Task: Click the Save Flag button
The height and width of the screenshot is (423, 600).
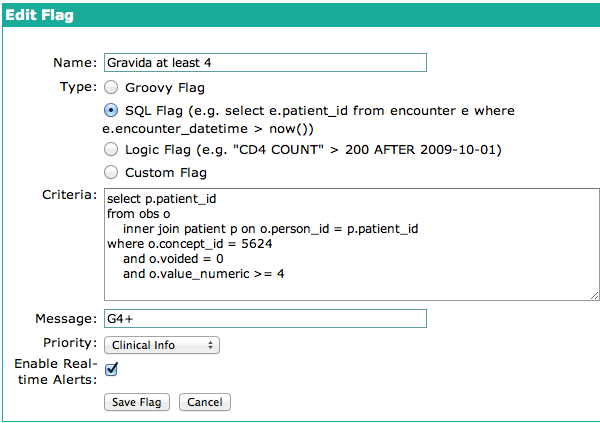Action: tap(137, 402)
